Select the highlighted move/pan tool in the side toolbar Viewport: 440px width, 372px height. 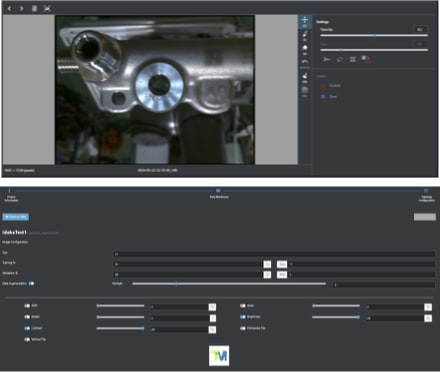click(305, 22)
